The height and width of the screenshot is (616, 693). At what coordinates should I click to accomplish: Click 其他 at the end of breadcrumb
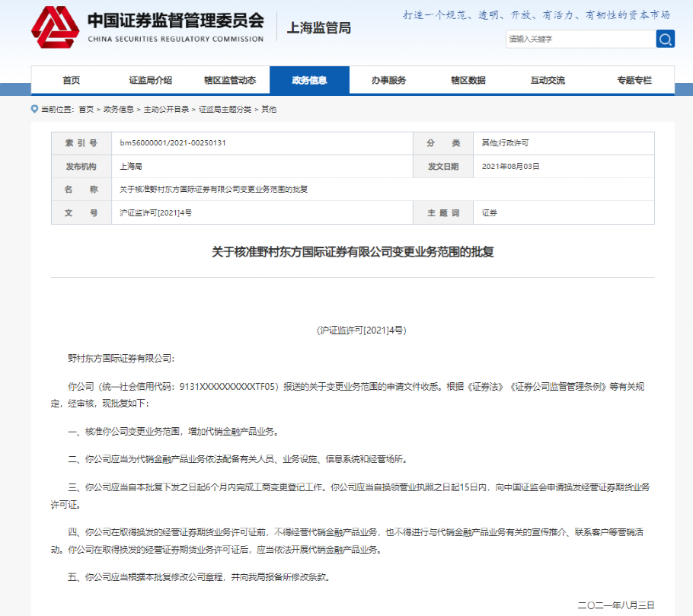[x=267, y=108]
